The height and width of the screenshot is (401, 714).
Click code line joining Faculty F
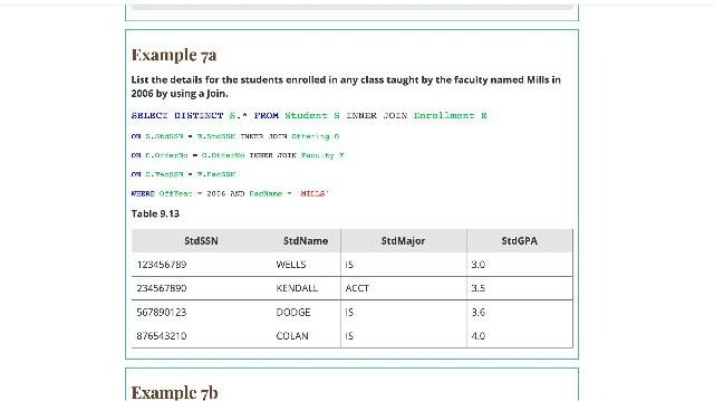[238, 156]
